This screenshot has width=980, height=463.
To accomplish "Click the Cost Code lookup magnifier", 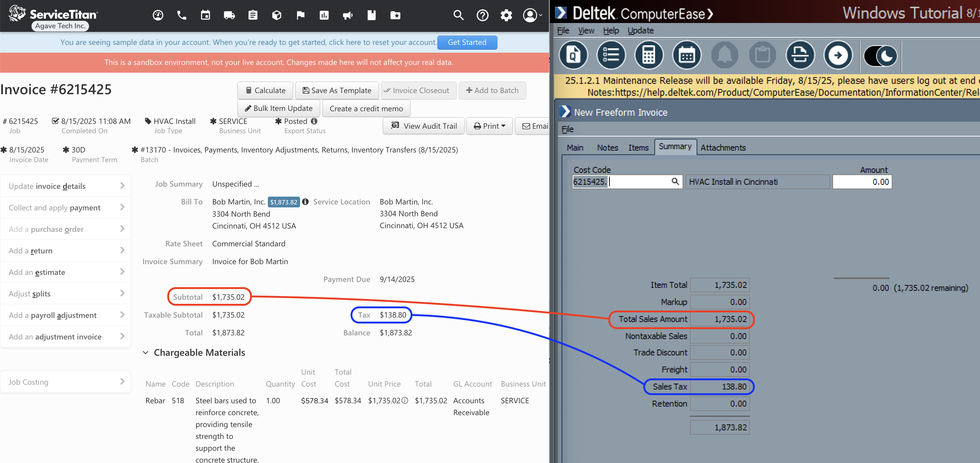I will 675,181.
